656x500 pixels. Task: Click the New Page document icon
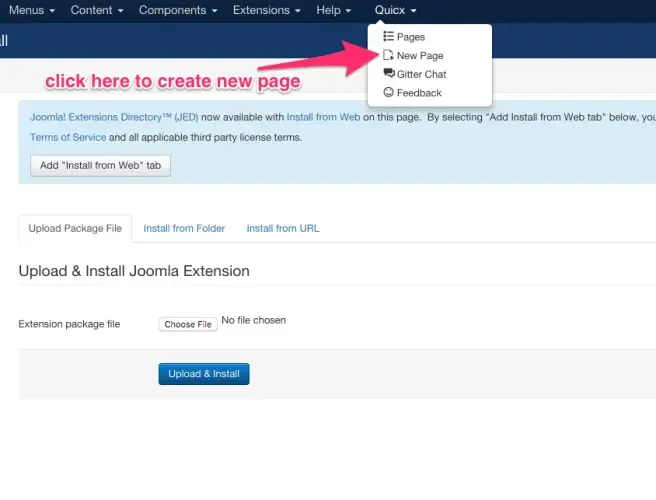(388, 55)
